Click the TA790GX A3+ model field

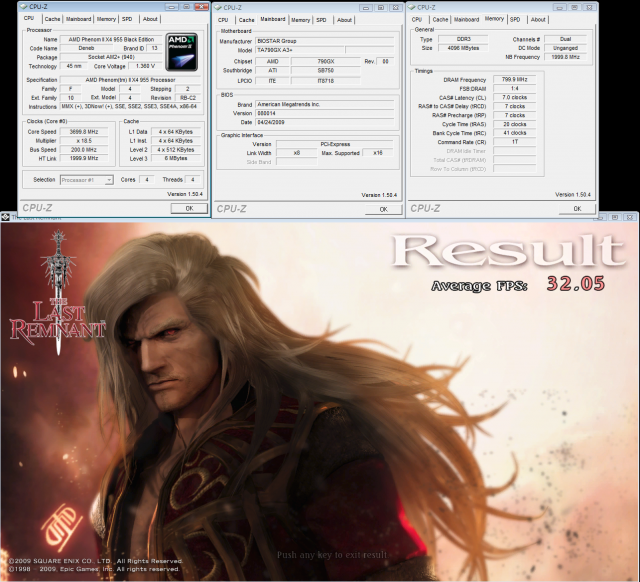coord(299,50)
